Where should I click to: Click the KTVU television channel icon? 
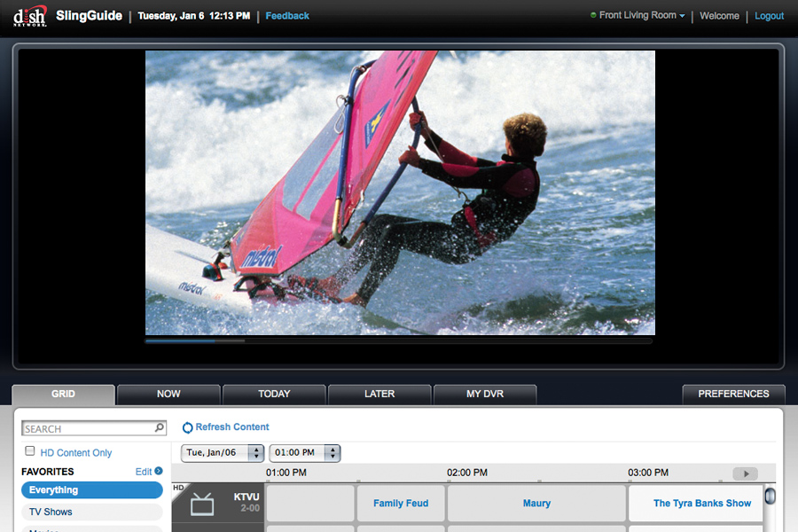pos(202,505)
